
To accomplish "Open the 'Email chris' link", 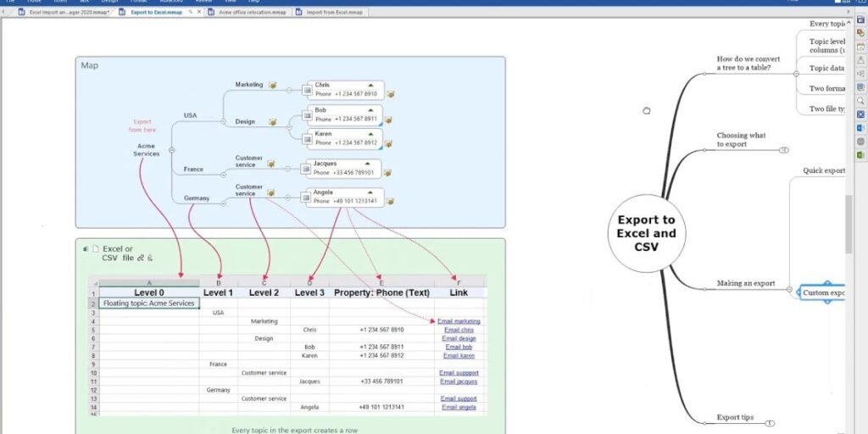I will [x=459, y=330].
